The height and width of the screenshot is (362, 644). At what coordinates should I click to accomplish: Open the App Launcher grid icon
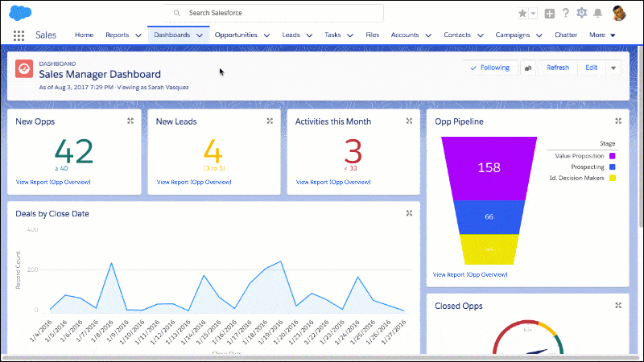point(19,35)
